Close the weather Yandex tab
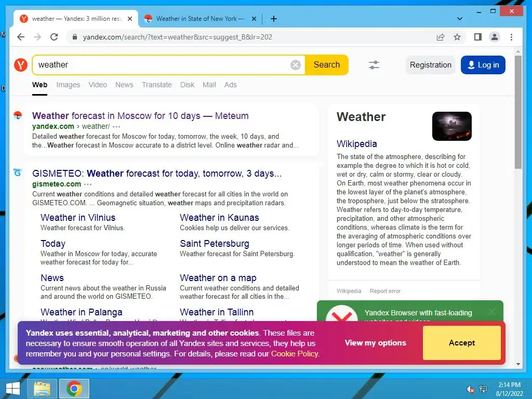 pos(129,19)
